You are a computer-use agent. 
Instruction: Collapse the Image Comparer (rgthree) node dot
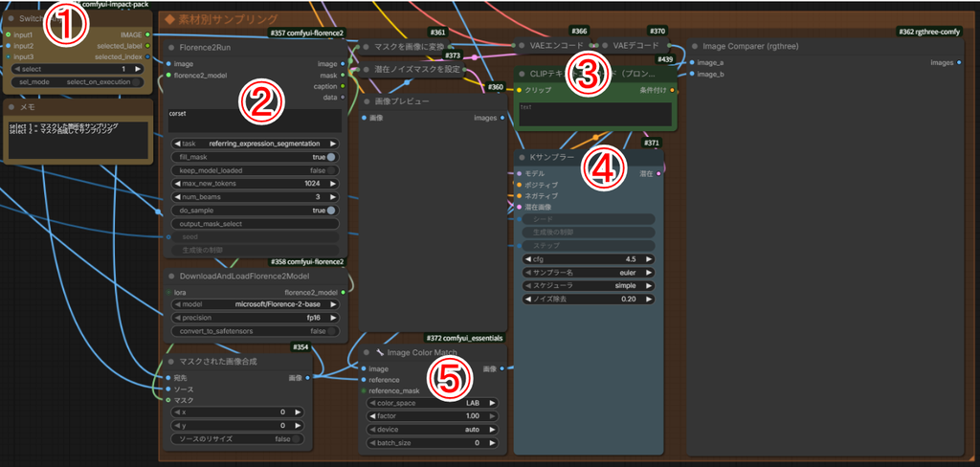click(x=695, y=46)
